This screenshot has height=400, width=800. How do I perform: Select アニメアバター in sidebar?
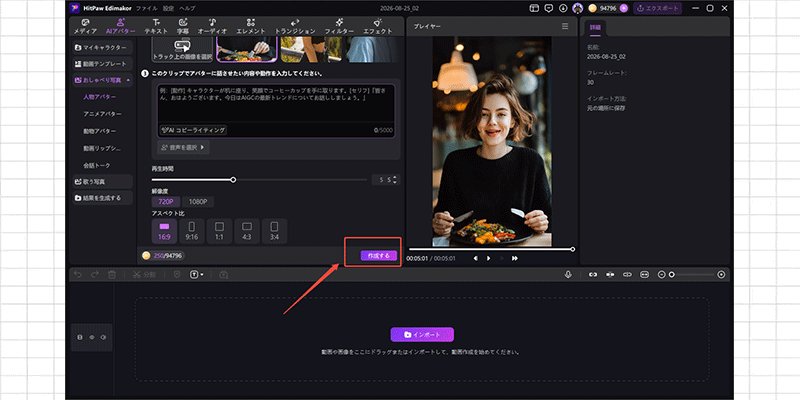click(x=103, y=114)
